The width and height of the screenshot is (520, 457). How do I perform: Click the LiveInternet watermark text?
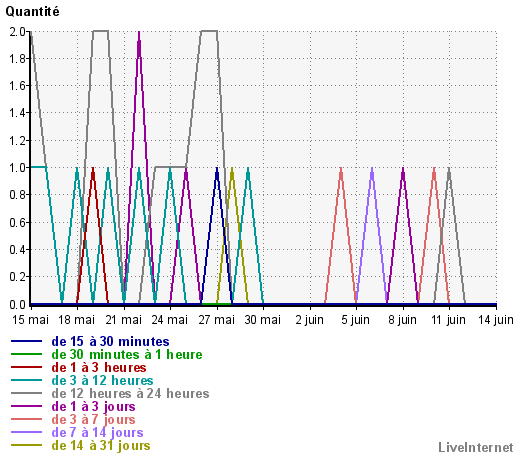tap(476, 448)
